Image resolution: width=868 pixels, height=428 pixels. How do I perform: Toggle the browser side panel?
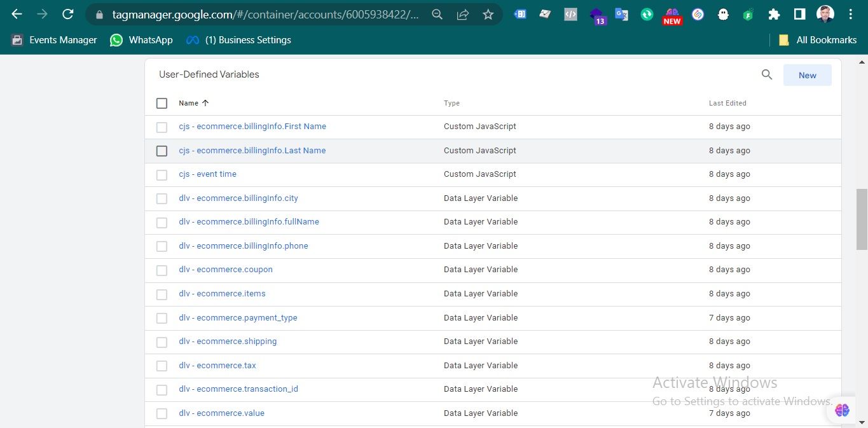pyautogui.click(x=799, y=14)
